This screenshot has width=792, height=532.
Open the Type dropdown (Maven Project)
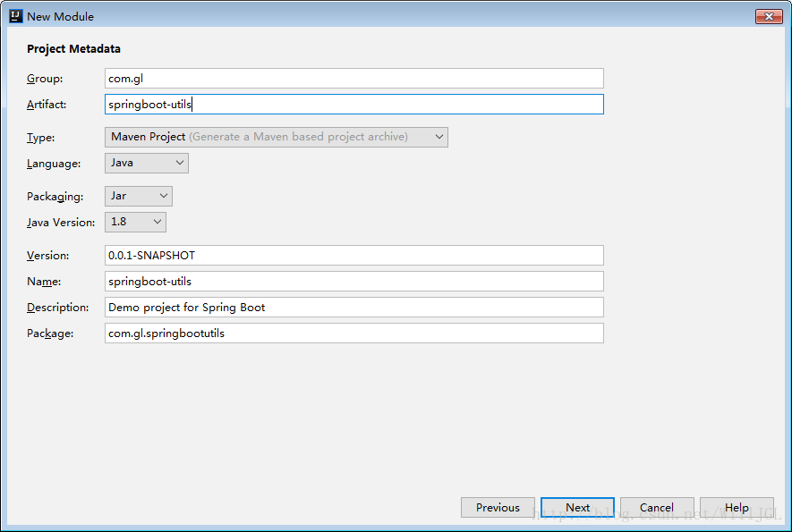(276, 137)
